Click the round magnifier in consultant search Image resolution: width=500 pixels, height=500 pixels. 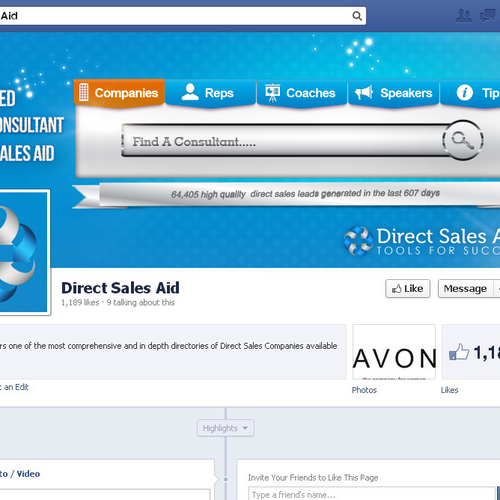(463, 140)
